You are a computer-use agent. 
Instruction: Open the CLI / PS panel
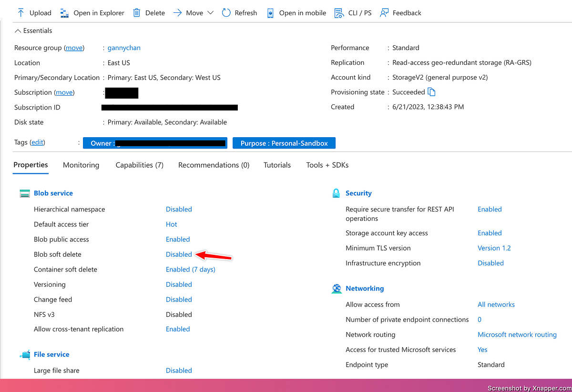point(339,13)
